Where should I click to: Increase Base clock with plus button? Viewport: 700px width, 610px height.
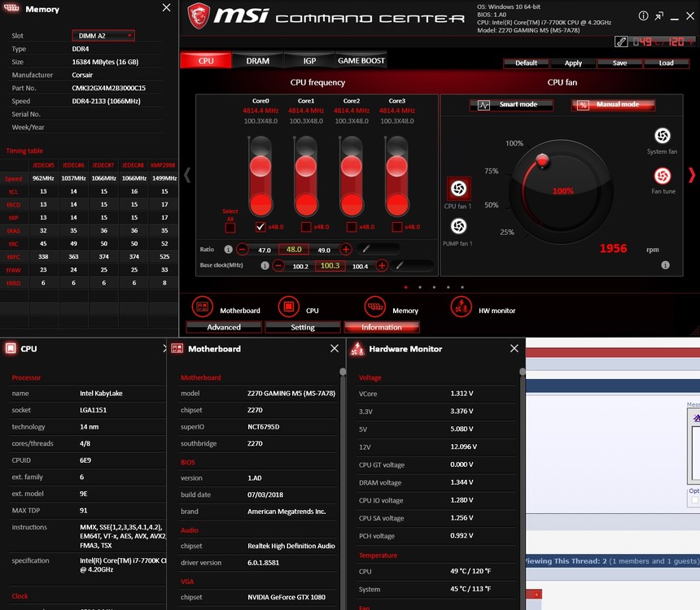[x=382, y=265]
